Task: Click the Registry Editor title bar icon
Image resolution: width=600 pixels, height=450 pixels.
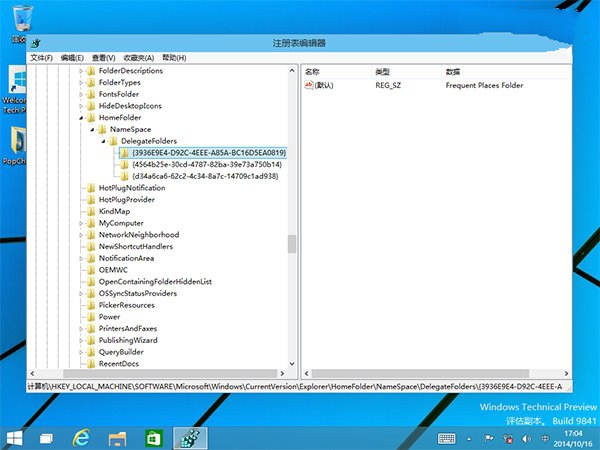Action: point(36,43)
